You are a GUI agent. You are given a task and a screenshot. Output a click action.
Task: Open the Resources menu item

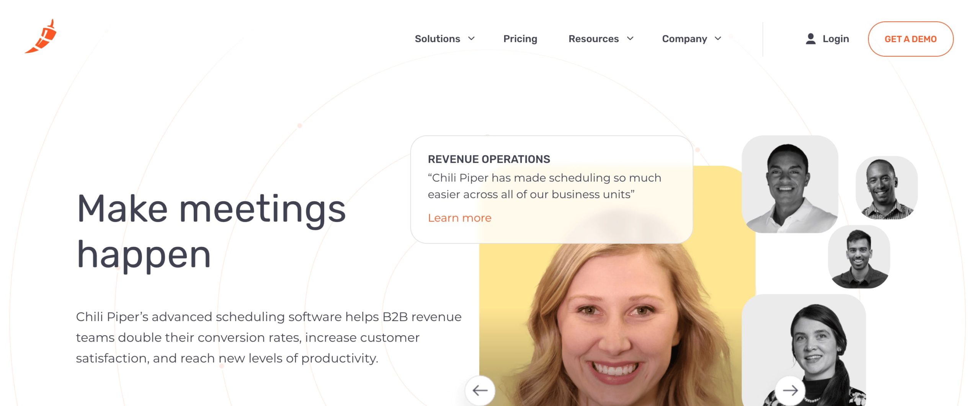[593, 39]
